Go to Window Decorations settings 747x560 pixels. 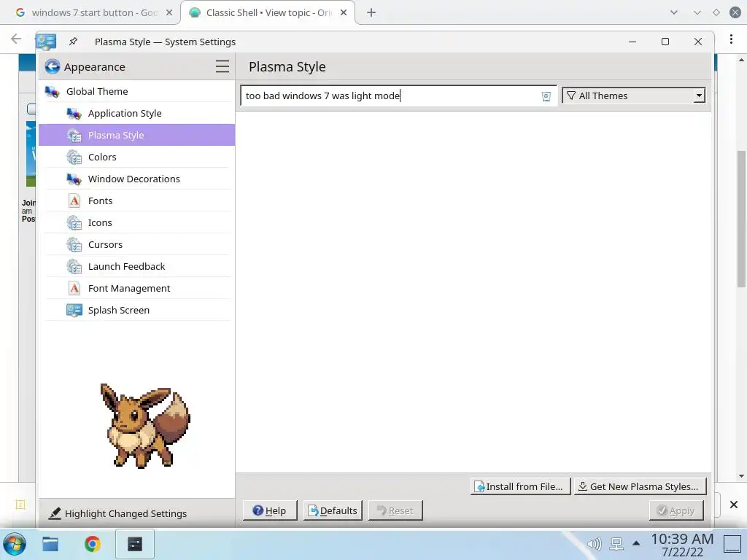click(x=137, y=179)
